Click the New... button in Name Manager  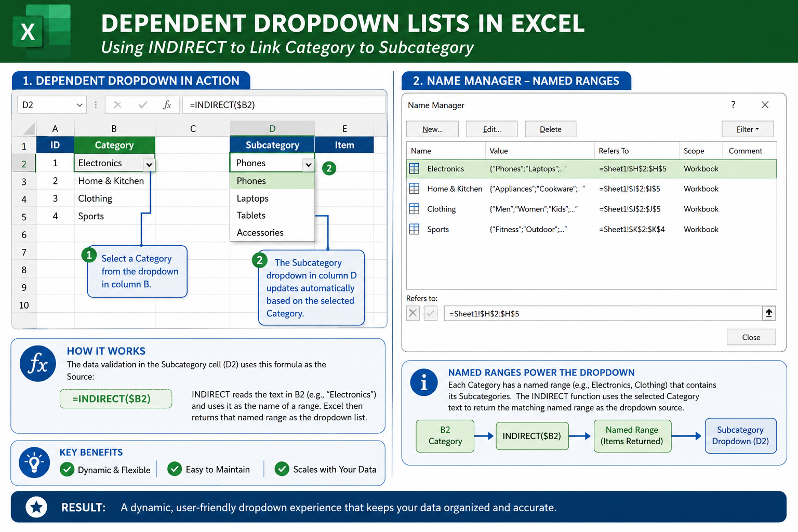432,129
